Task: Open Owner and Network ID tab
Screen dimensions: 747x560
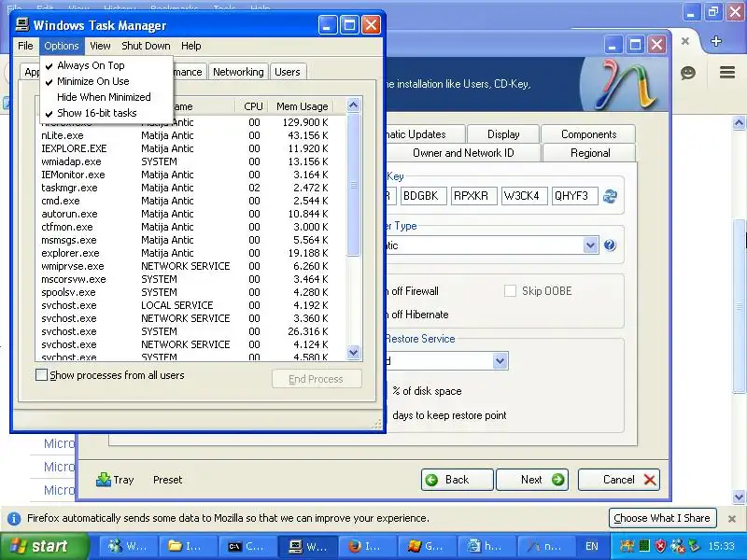Action: (463, 153)
